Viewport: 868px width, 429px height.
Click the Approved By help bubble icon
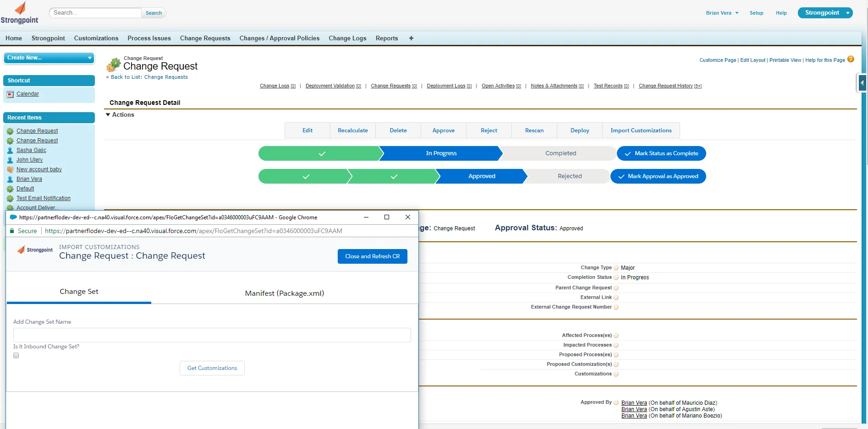(x=616, y=403)
